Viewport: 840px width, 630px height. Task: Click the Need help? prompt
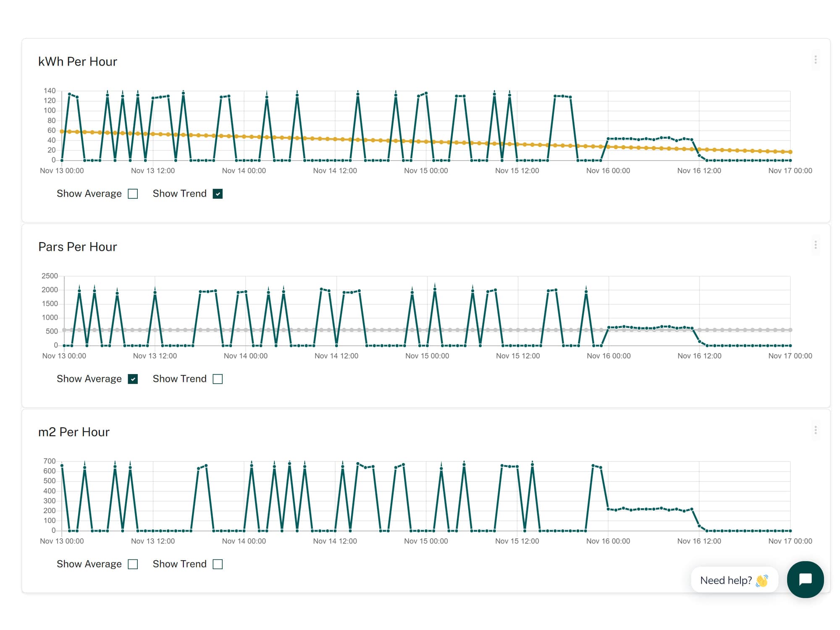(734, 580)
